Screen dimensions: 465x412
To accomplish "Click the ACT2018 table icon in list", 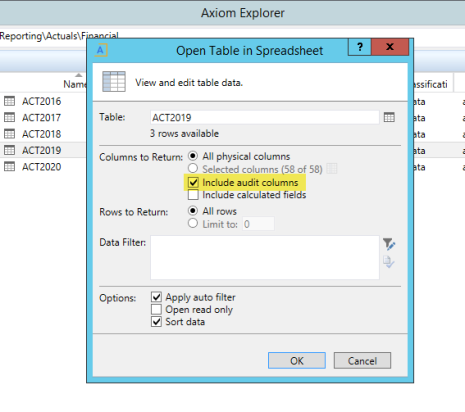I will point(9,134).
